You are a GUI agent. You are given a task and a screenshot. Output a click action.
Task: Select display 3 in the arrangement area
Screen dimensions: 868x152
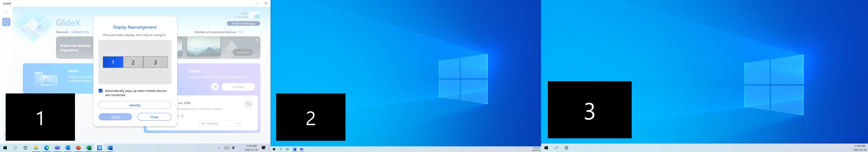155,62
